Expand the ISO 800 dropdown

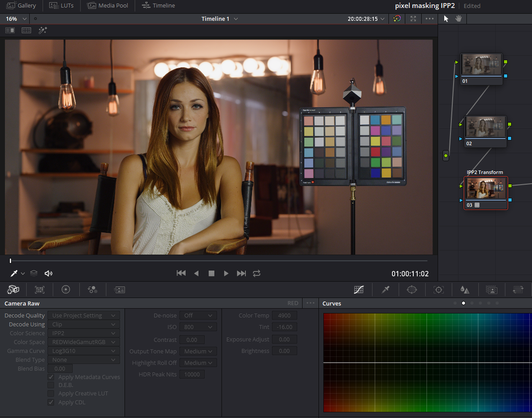point(198,327)
